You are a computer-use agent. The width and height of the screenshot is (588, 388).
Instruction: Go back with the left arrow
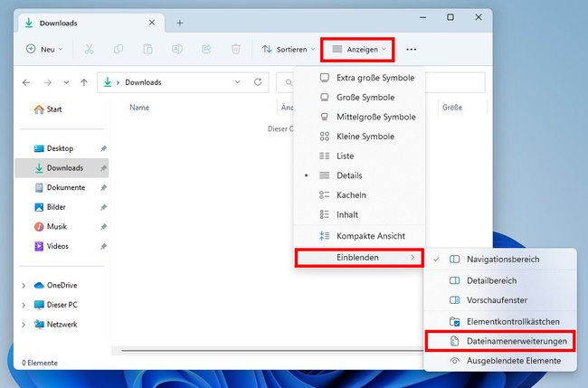[26, 82]
